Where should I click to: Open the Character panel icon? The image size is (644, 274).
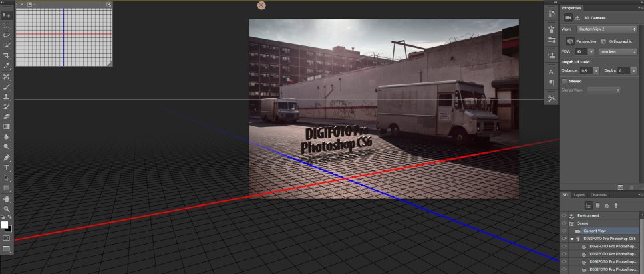tap(552, 72)
